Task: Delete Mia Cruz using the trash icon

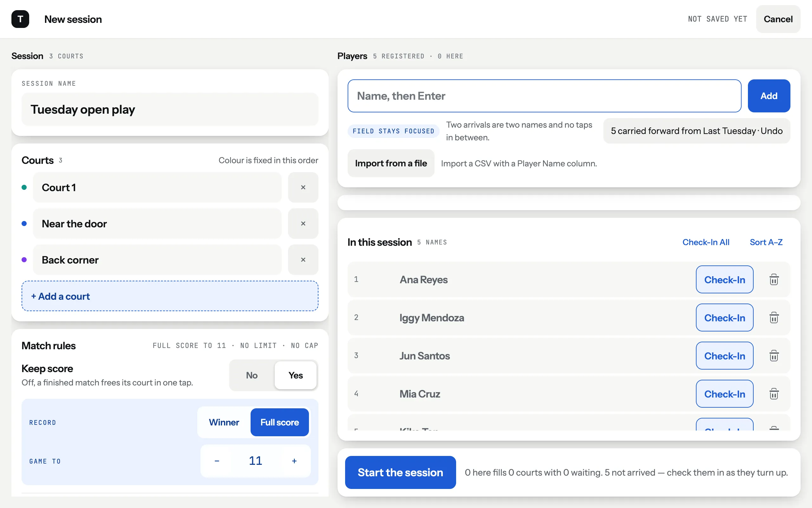Action: [x=774, y=394]
